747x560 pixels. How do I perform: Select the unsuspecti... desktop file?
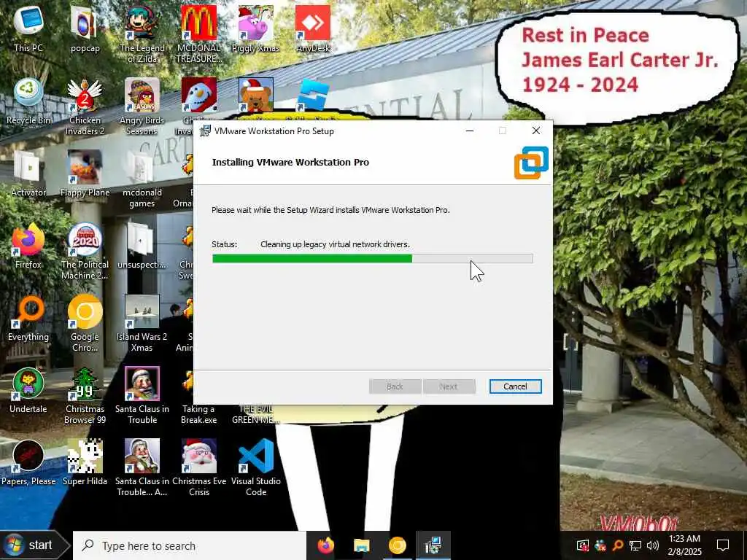(x=142, y=246)
